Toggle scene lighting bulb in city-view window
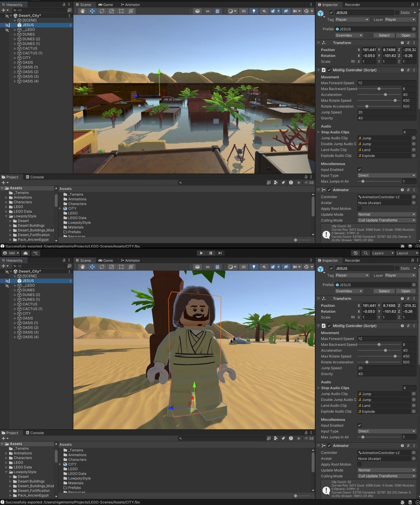Viewport: 420px width, 505px height. [254, 11]
